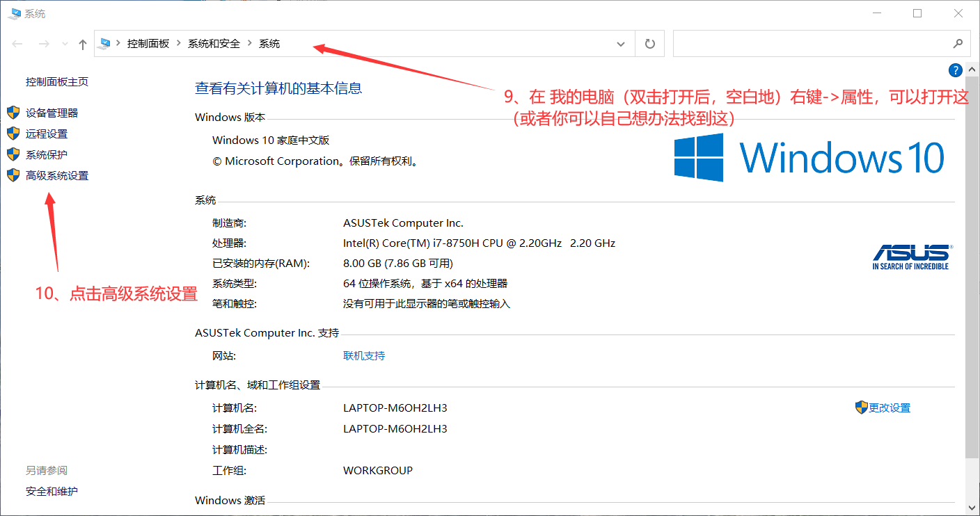The height and width of the screenshot is (516, 980).
Task: Select 系统 breadcrumb in address bar
Action: tap(269, 43)
